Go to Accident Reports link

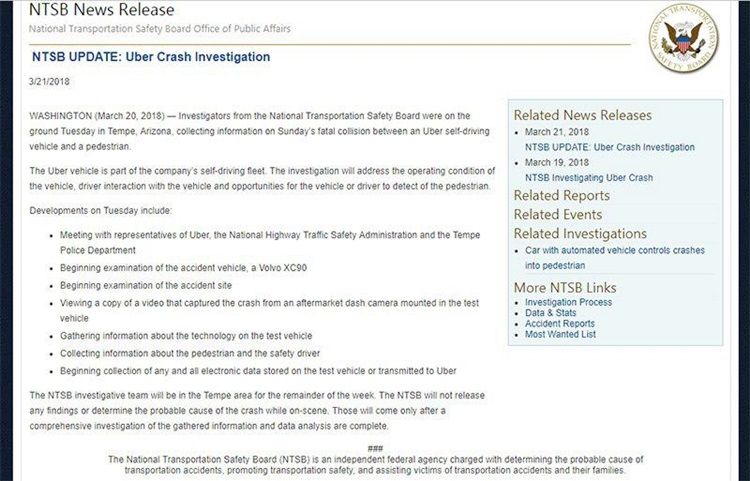[560, 324]
